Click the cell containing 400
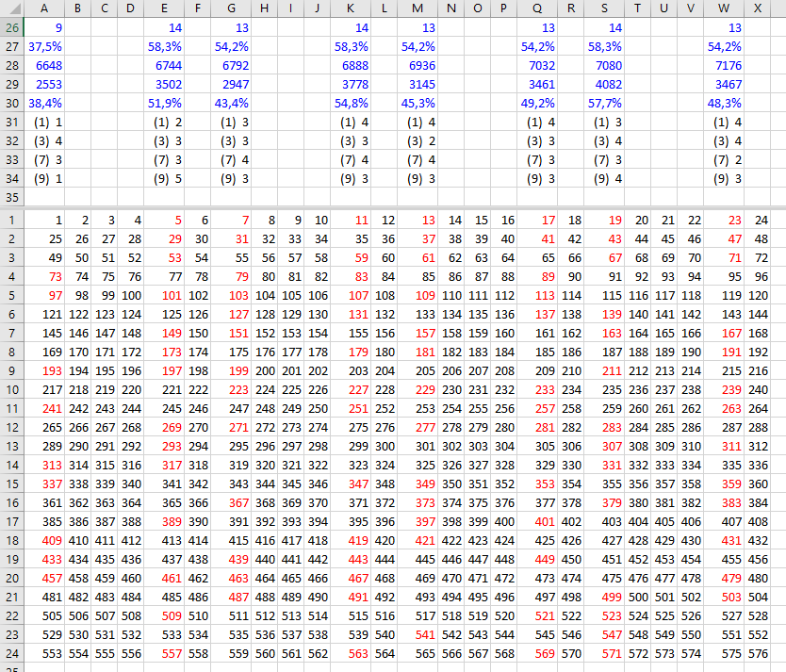 [504, 521]
